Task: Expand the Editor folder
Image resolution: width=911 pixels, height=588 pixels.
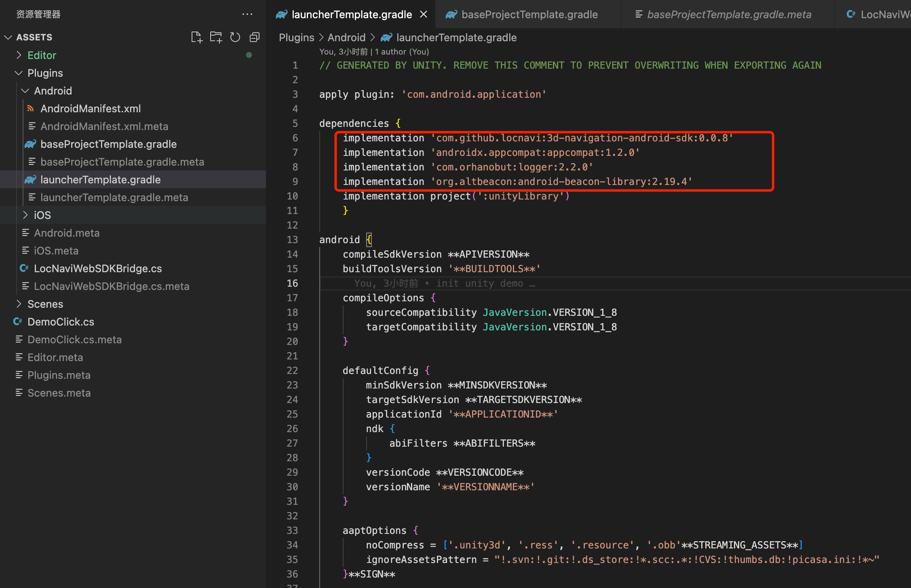Action: [x=19, y=55]
